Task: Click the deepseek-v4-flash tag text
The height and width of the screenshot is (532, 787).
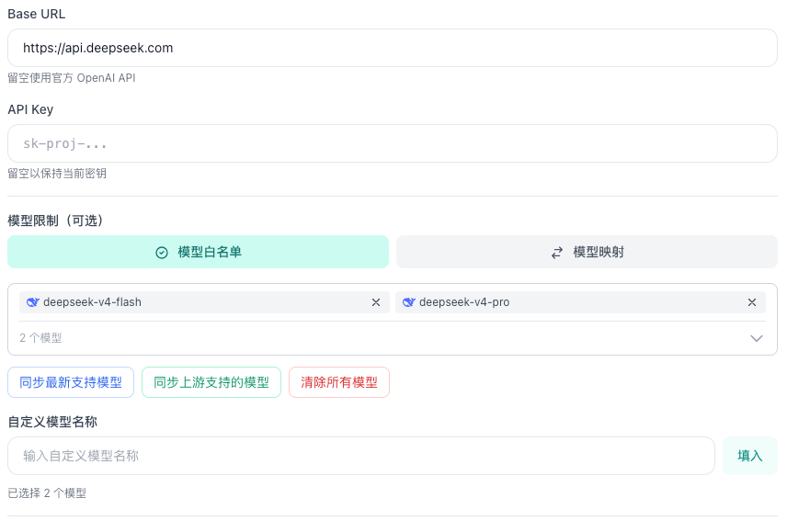Action: 92,302
